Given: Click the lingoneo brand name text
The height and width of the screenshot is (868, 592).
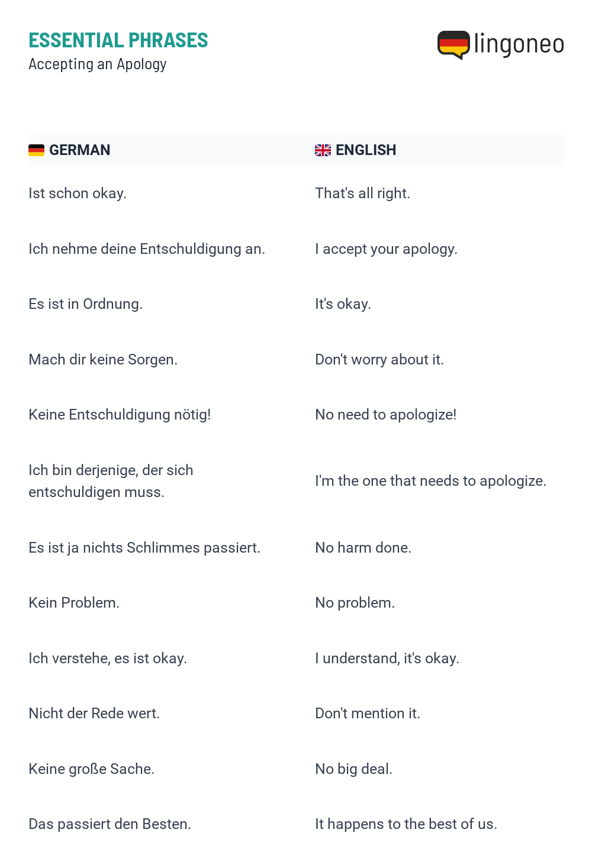Looking at the screenshot, I should (519, 45).
